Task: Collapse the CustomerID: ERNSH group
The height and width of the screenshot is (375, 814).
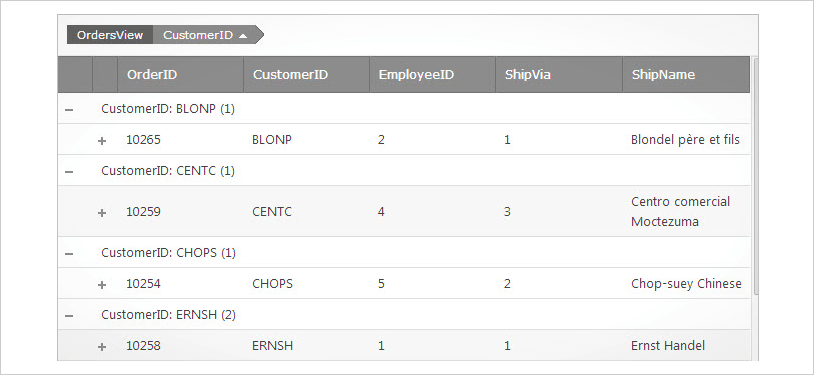Action: click(x=69, y=315)
